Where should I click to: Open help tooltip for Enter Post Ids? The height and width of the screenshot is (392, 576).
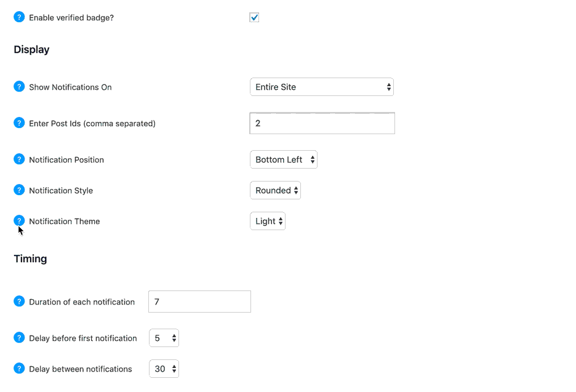(19, 123)
